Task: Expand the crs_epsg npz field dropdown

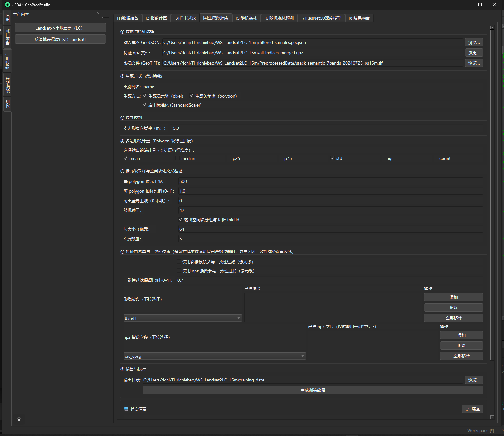Action: click(215, 356)
